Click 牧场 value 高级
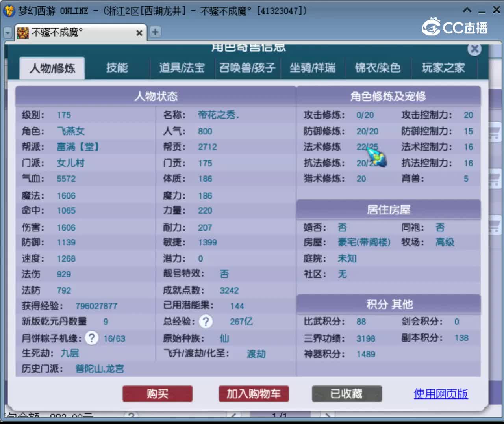This screenshot has width=504, height=424. (x=445, y=242)
